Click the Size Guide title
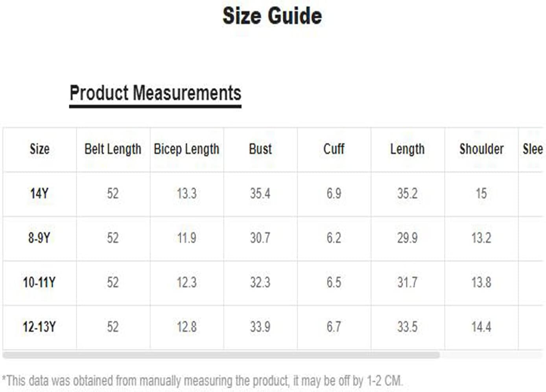Image resolution: width=546 pixels, height=392 pixels. click(x=272, y=16)
